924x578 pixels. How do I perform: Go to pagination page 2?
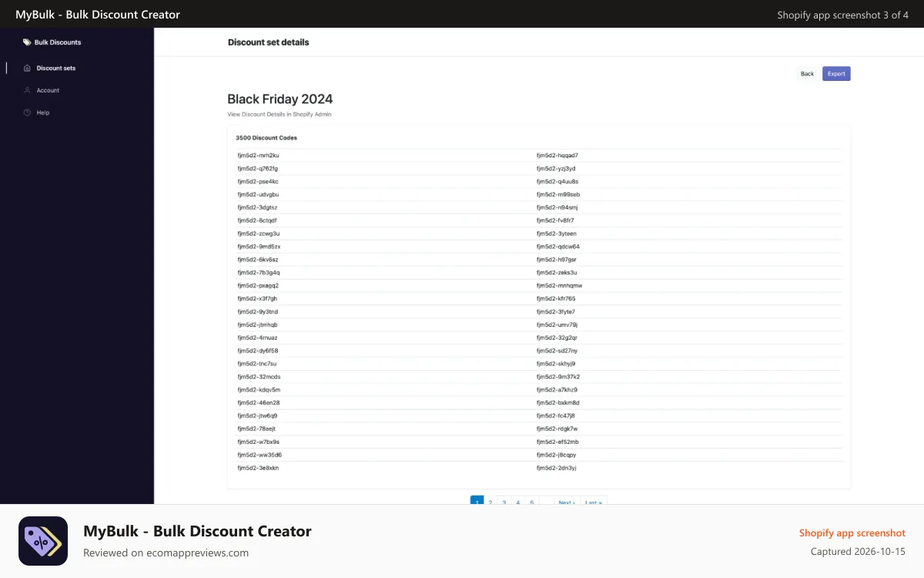pyautogui.click(x=490, y=502)
